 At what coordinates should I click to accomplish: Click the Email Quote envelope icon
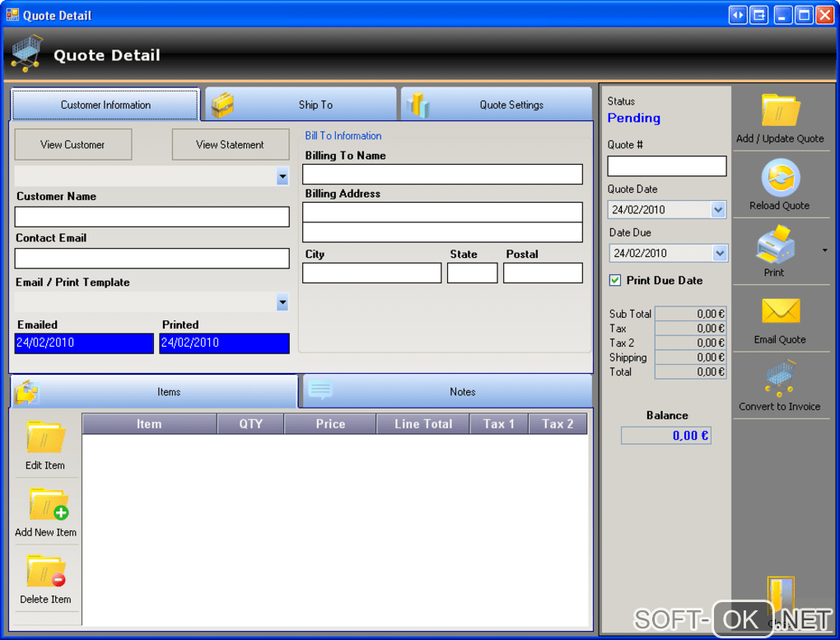(781, 311)
